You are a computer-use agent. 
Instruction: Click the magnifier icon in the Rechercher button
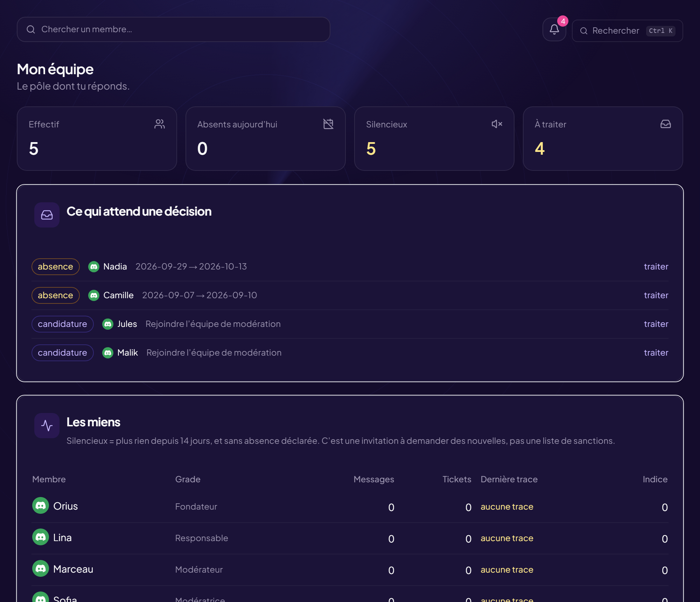(x=584, y=31)
